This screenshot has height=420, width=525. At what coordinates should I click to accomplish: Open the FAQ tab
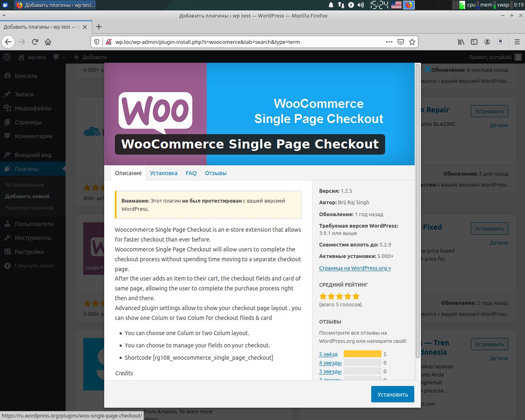[x=191, y=173]
